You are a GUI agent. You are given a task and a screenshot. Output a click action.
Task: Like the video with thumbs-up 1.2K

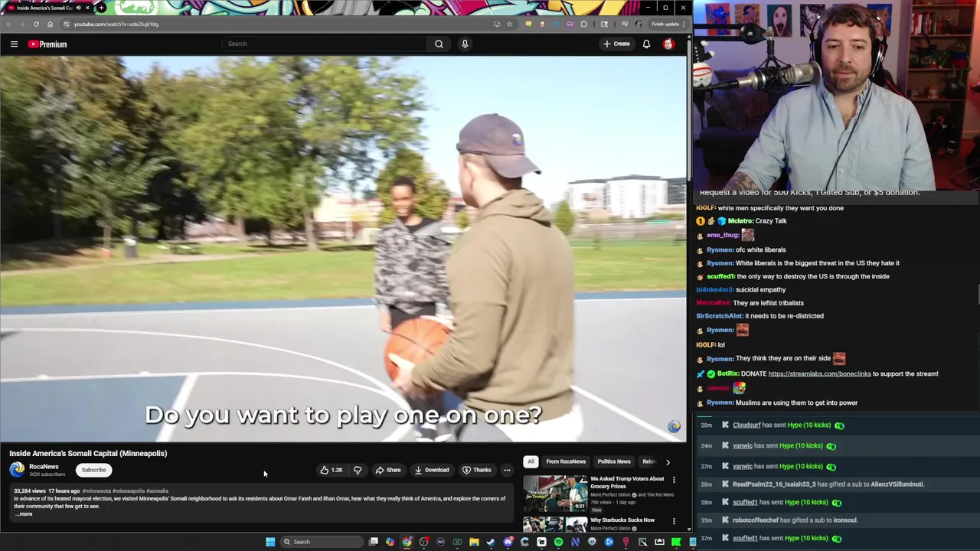click(x=332, y=470)
